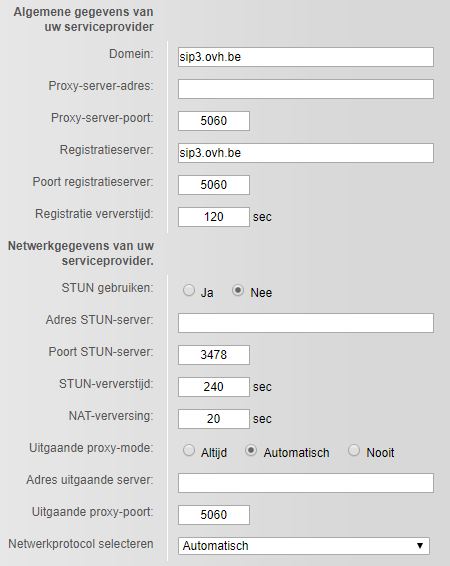Click the Registratie ververstijd field
This screenshot has width=450, height=566.
pos(214,217)
